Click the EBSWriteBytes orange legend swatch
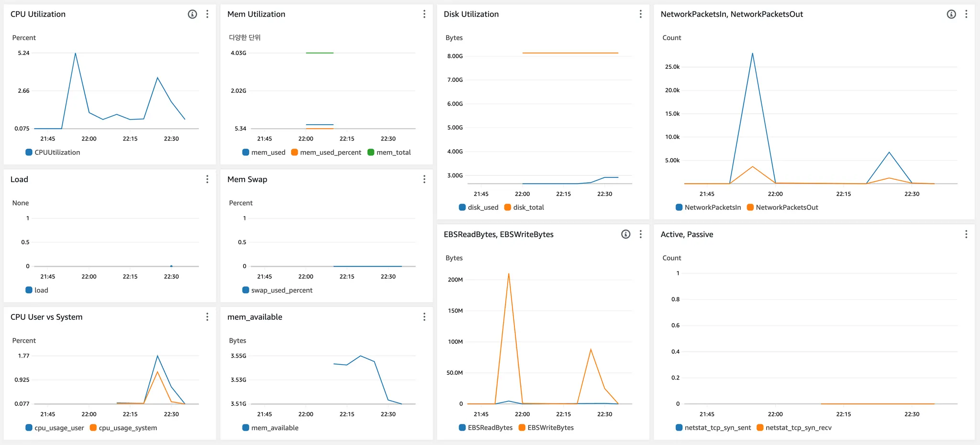The height and width of the screenshot is (445, 980). click(522, 428)
